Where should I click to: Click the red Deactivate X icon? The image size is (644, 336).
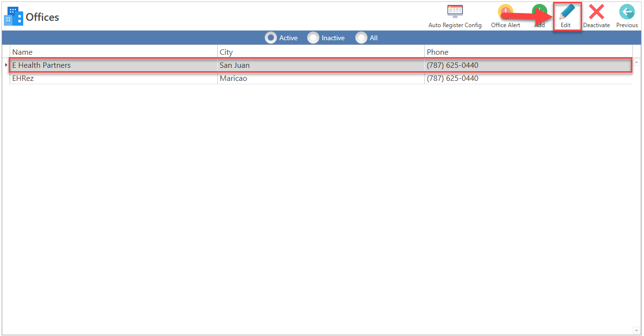click(x=596, y=12)
